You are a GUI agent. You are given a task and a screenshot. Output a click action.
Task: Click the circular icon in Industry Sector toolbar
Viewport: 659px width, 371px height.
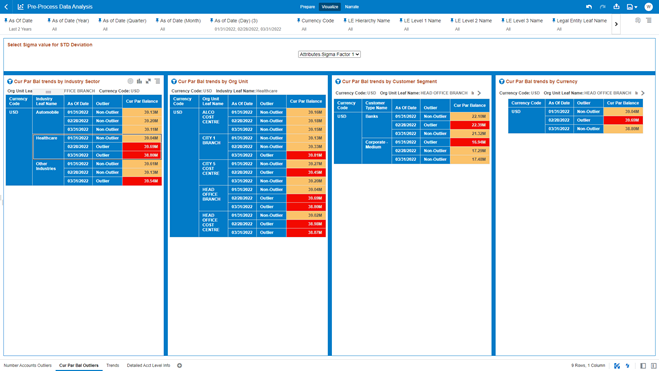(x=130, y=81)
